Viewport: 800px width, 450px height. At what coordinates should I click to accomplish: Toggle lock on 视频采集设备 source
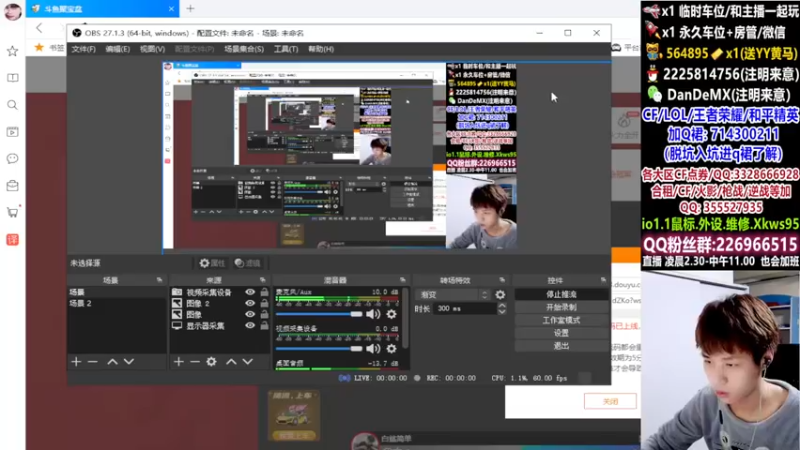pyautogui.click(x=264, y=292)
